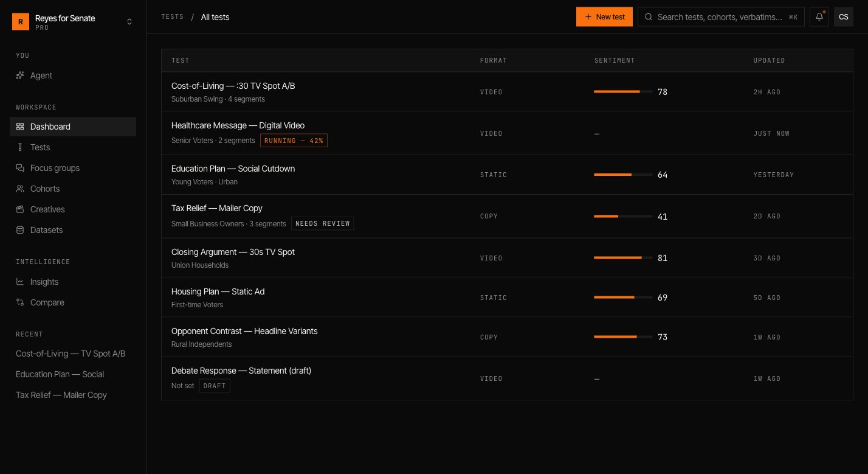Click the sentiment bar scoring 64
This screenshot has height=474, width=868.
click(623, 175)
